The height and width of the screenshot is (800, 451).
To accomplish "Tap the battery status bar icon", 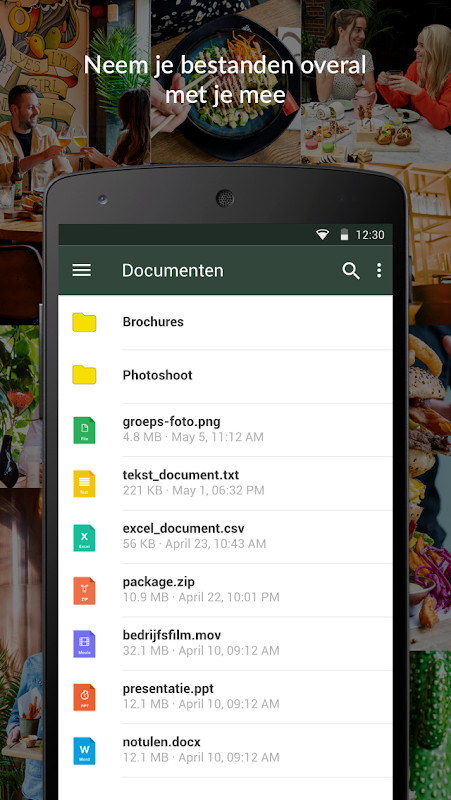I will 344,235.
